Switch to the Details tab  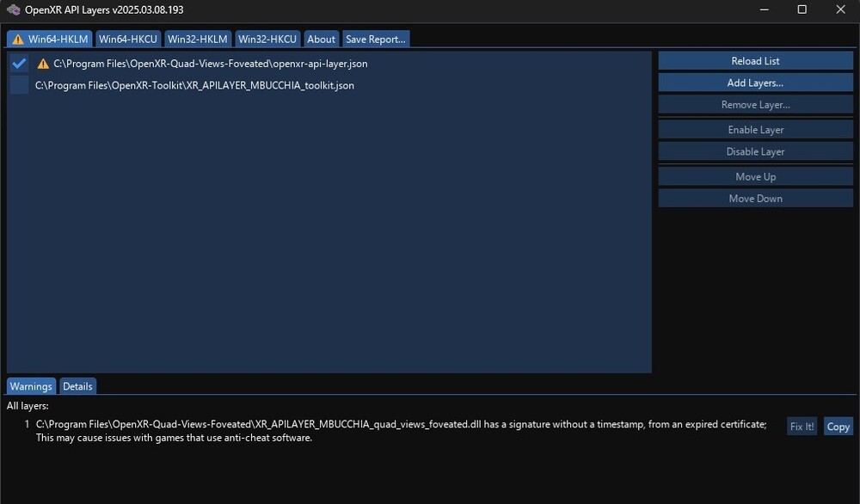[x=77, y=386]
